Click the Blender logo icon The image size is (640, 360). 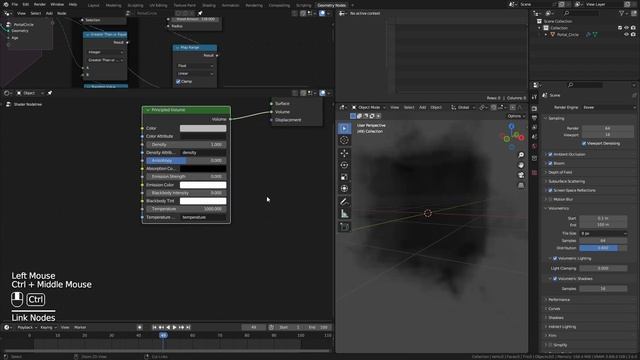[x=6, y=4]
